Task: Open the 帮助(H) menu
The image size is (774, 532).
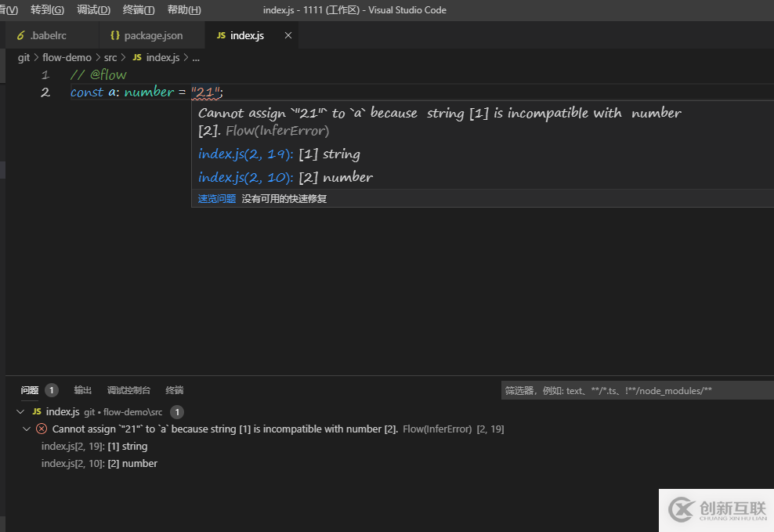Action: pos(183,10)
